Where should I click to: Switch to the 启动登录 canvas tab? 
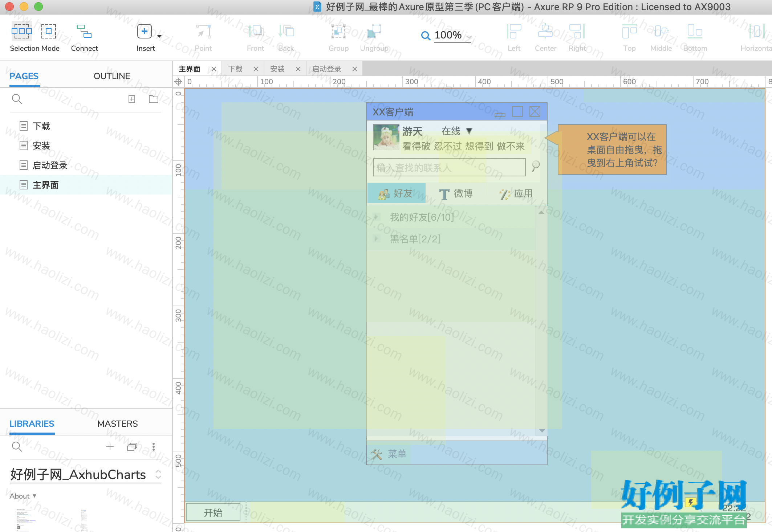(327, 69)
